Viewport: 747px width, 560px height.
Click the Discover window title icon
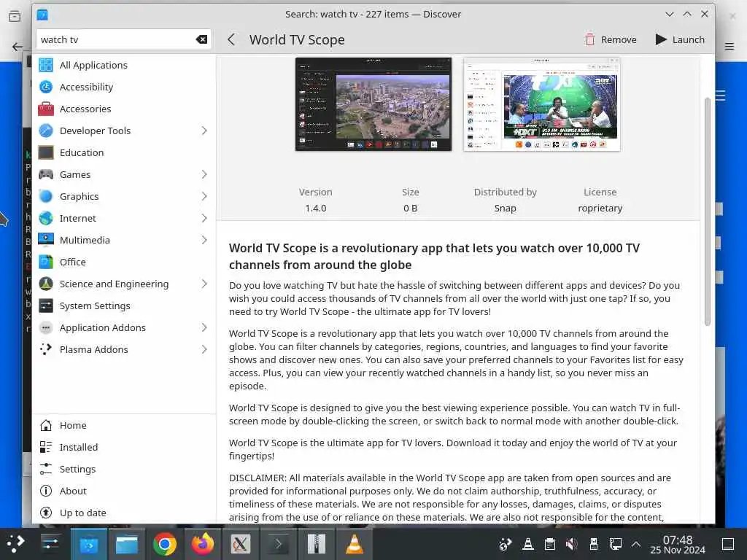pos(42,15)
